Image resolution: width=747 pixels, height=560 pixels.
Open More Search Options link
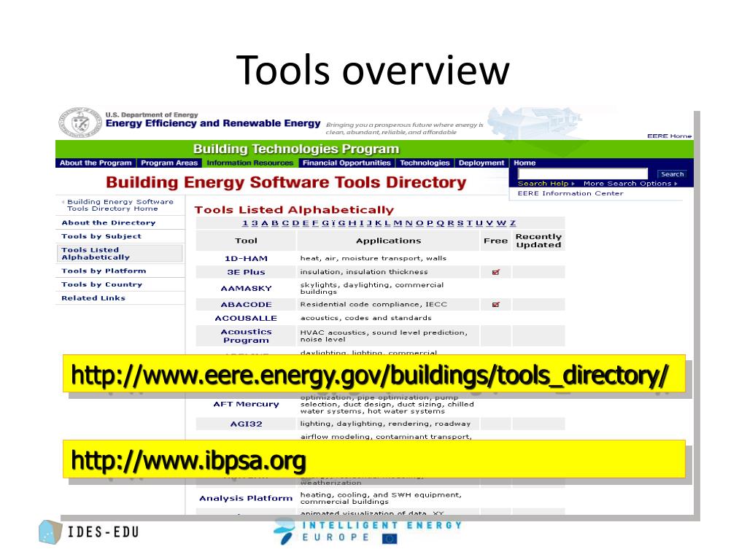tap(630, 183)
